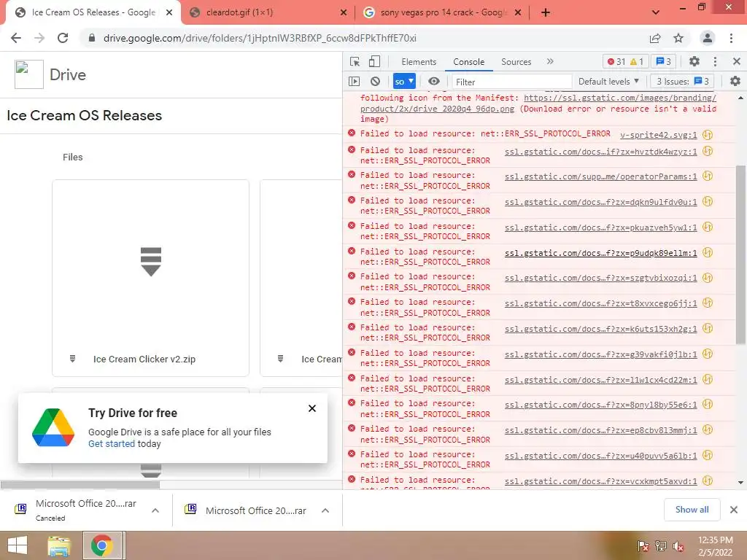747x560 pixels.
Task: Click the error count badge showing 31
Action: 616,61
